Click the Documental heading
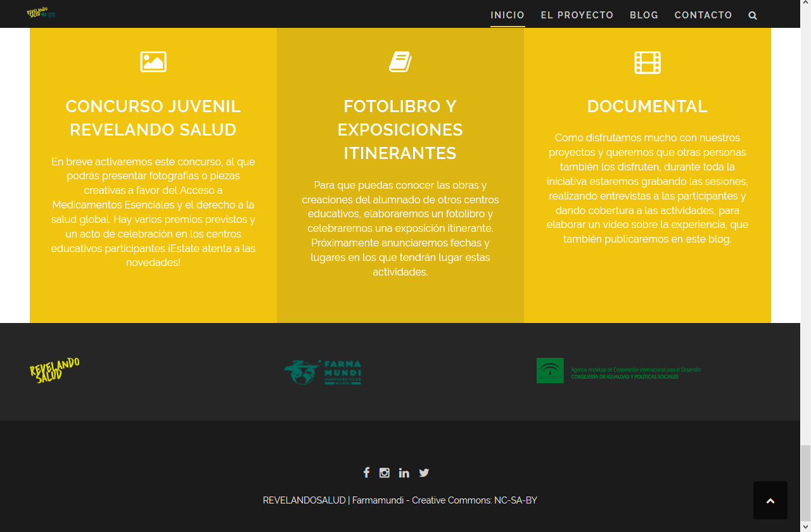The width and height of the screenshot is (811, 532). coord(648,106)
